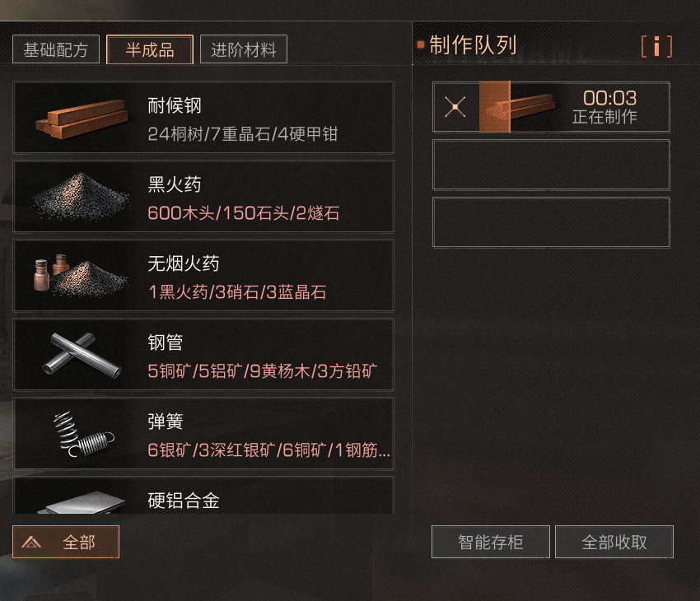Switch to the 基础配方 tab
This screenshot has height=601, width=700.
pyautogui.click(x=56, y=49)
